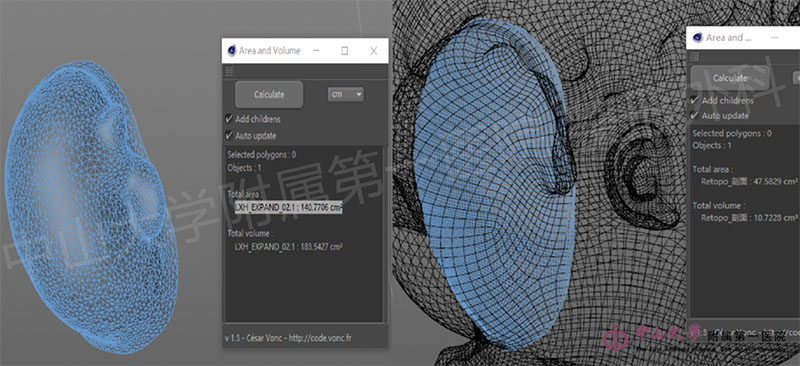
Task: Click Calculate in the right Area and... window
Action: point(730,78)
